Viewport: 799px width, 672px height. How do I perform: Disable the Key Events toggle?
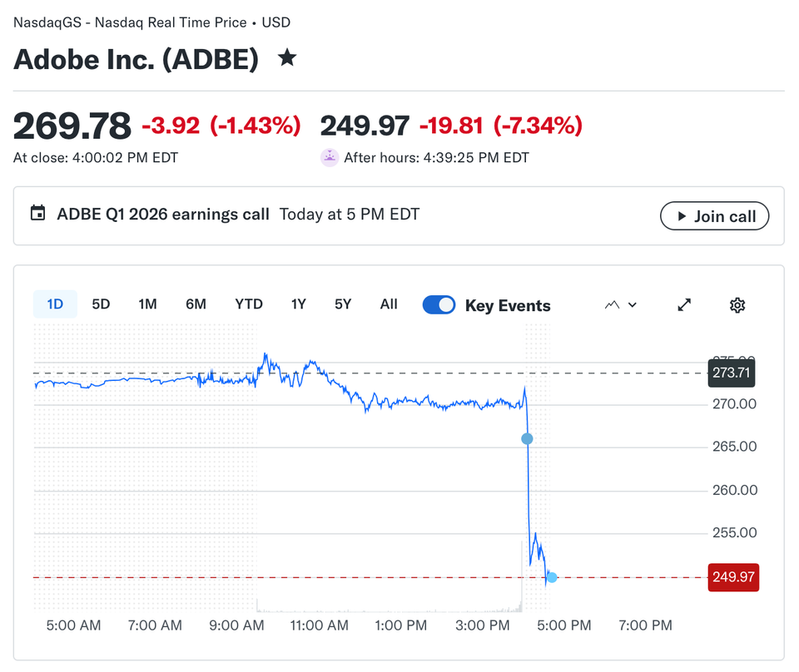click(439, 304)
